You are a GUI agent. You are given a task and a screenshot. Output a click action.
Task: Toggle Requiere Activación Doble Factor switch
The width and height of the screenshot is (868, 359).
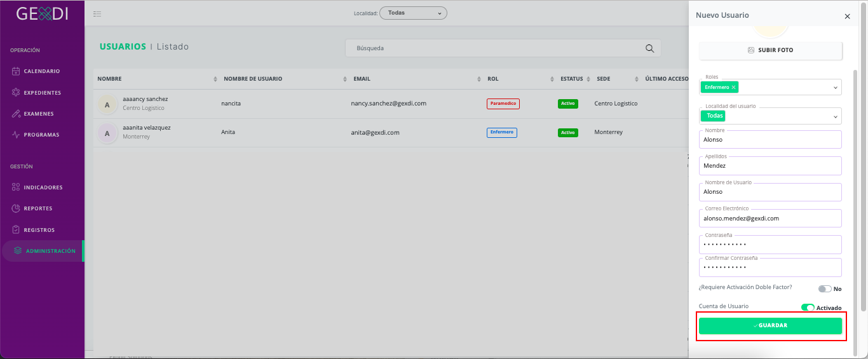pos(825,288)
